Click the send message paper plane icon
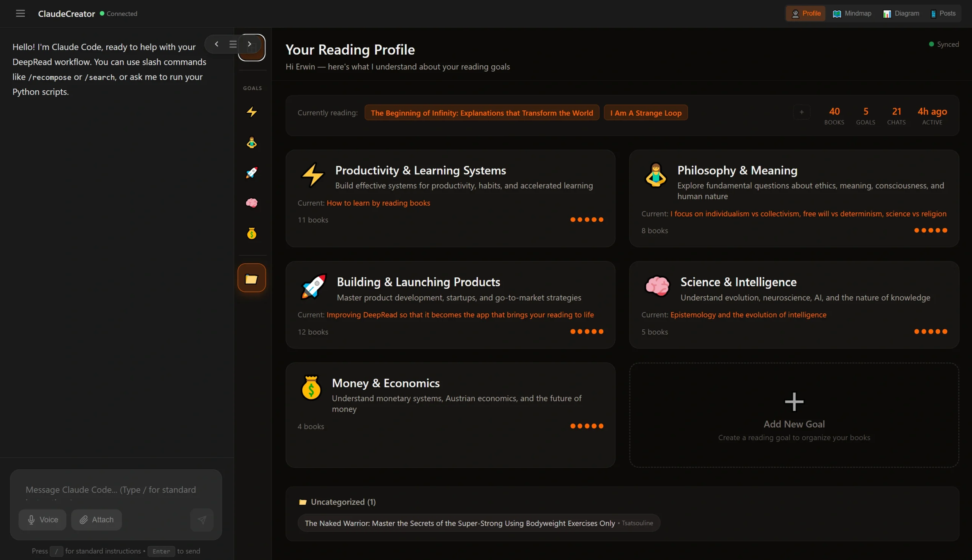Image resolution: width=972 pixels, height=560 pixels. coord(202,520)
